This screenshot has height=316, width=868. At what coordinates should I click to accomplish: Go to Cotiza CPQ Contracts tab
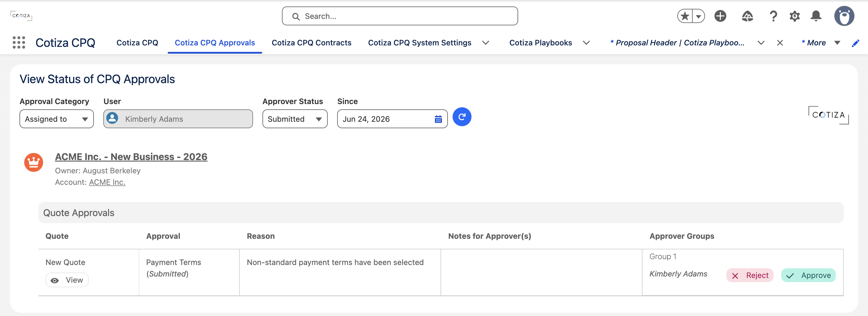click(311, 43)
